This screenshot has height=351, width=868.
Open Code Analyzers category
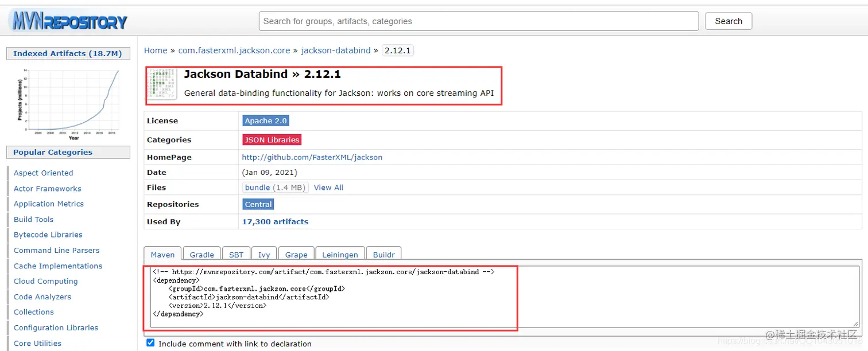[42, 297]
